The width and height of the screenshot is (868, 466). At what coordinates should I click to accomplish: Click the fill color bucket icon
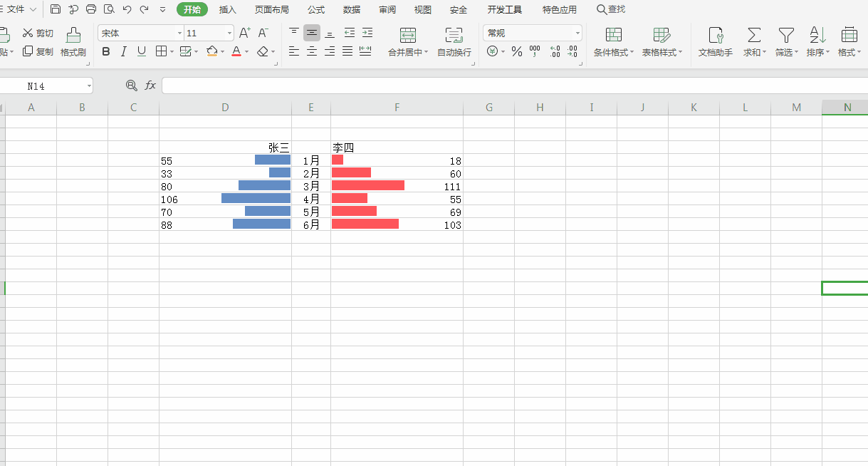point(211,51)
